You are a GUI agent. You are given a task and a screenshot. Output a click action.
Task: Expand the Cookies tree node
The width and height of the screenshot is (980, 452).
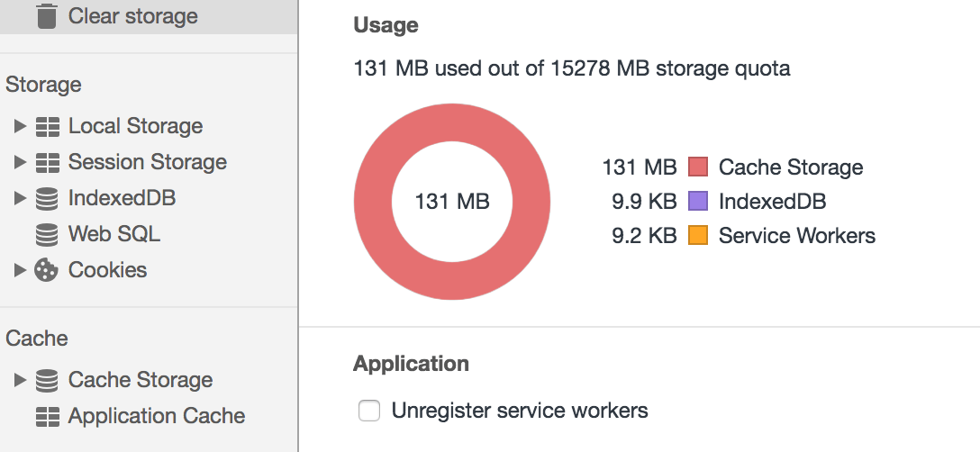21,270
